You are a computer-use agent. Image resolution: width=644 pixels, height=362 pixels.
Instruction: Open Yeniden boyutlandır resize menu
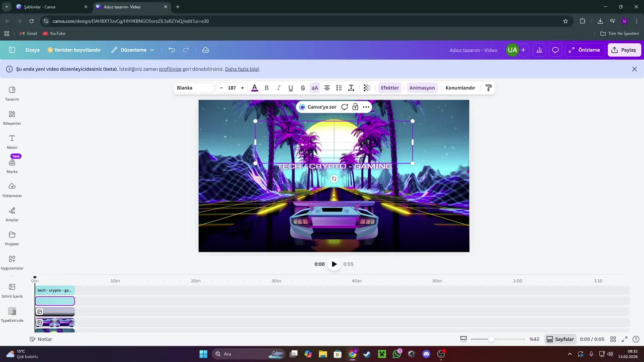tap(74, 50)
